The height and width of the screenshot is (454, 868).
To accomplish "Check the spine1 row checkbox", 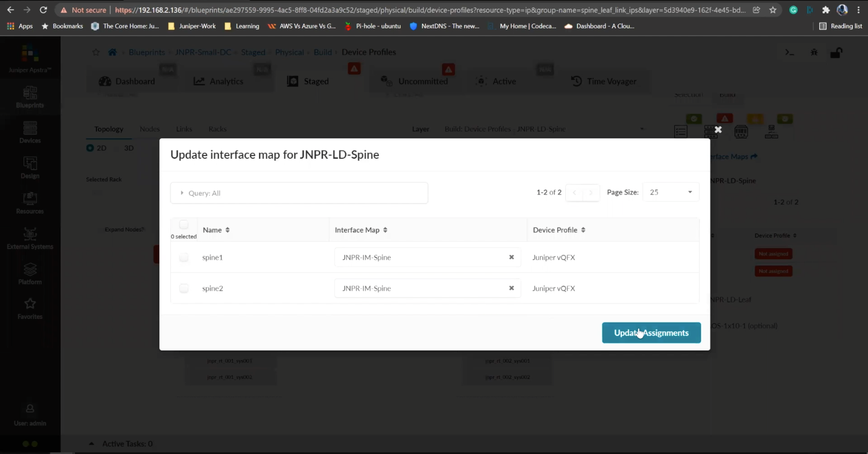I will pyautogui.click(x=184, y=257).
